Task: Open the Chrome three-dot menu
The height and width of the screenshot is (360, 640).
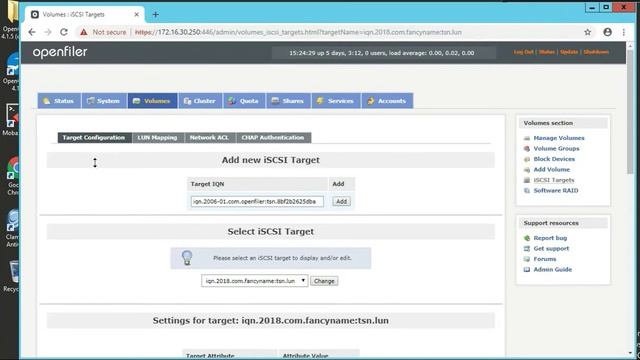Action: tap(624, 32)
